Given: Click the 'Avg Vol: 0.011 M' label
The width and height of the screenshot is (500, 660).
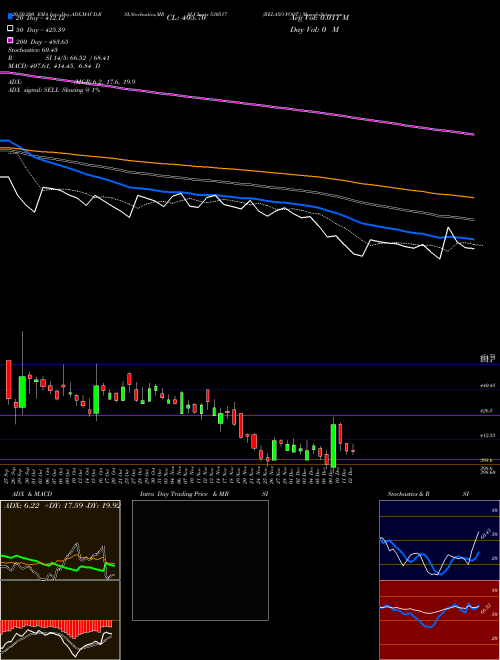Looking at the screenshot, I should [x=320, y=17].
